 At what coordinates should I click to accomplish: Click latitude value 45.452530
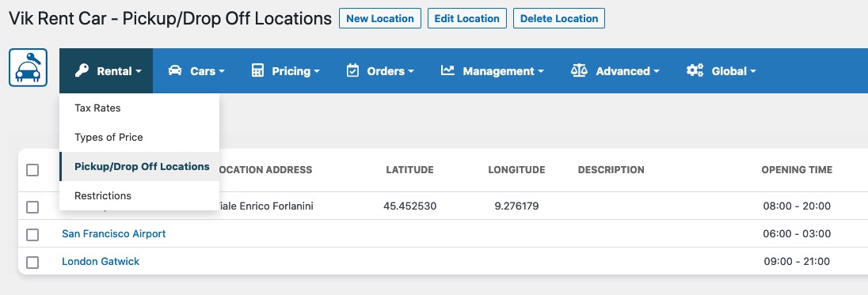[409, 206]
